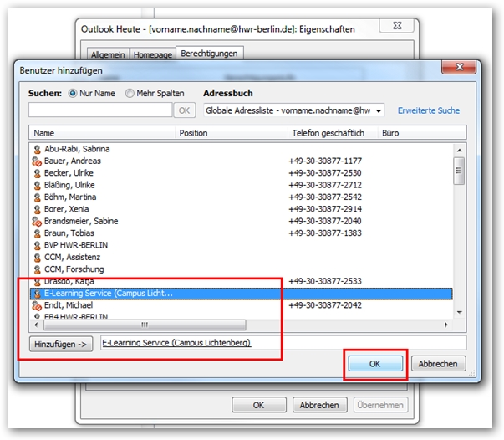
Task: Select the name Abu-Rabi, Sabrina
Action: click(77, 149)
